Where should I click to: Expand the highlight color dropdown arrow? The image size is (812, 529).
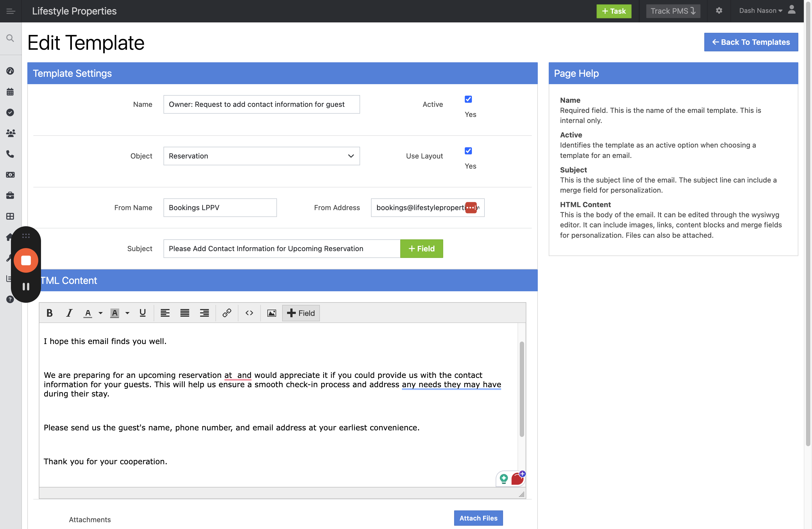(x=127, y=313)
